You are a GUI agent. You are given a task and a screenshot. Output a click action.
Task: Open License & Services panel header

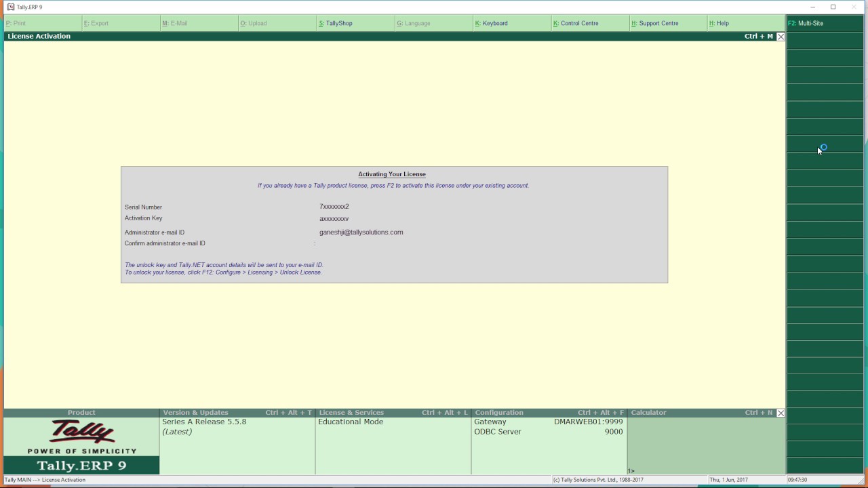393,413
